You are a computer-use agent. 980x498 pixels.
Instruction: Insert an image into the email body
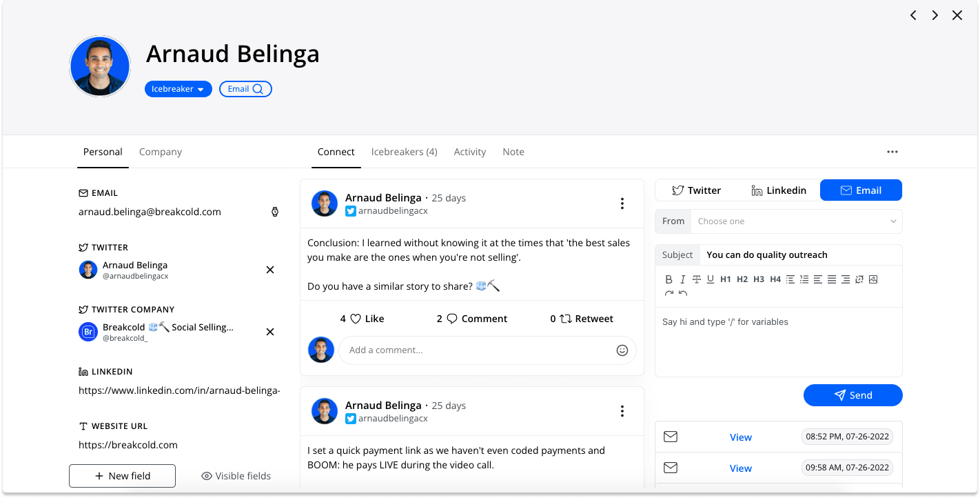click(x=873, y=279)
